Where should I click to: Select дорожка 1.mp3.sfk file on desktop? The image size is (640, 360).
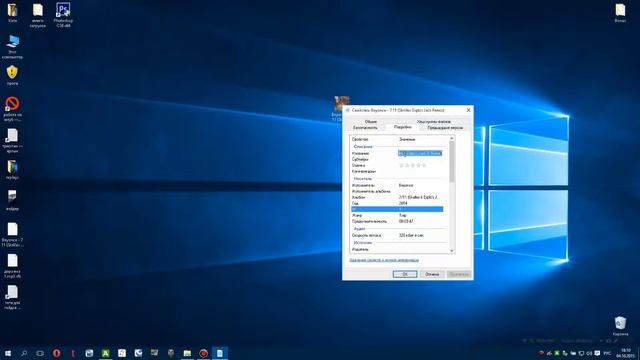[12, 266]
